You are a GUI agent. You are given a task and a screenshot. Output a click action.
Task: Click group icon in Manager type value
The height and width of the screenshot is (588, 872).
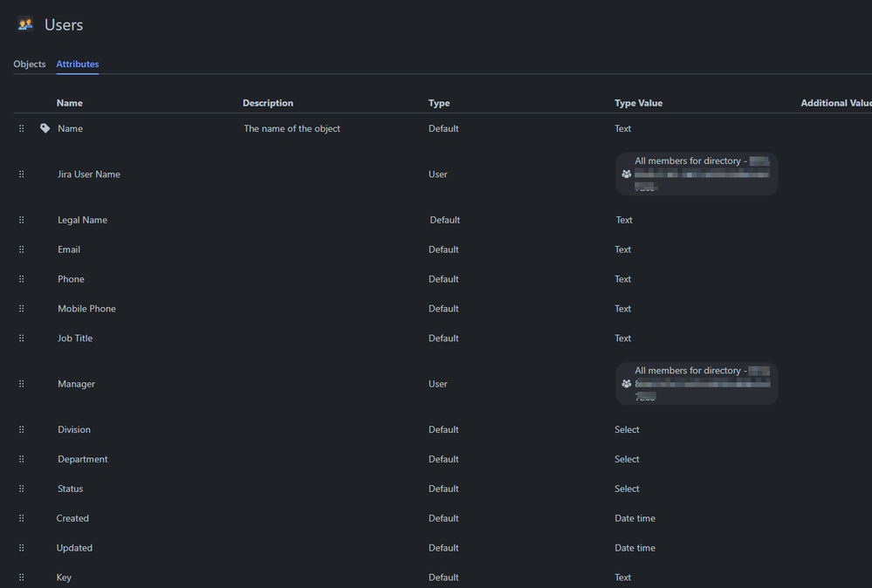pos(626,384)
